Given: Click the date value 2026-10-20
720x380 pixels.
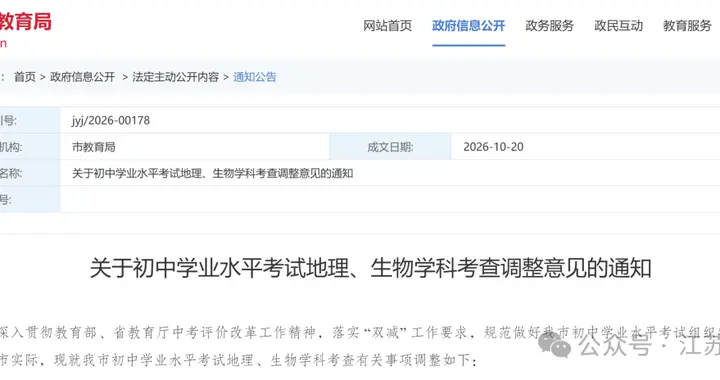Looking at the screenshot, I should pyautogui.click(x=493, y=147).
